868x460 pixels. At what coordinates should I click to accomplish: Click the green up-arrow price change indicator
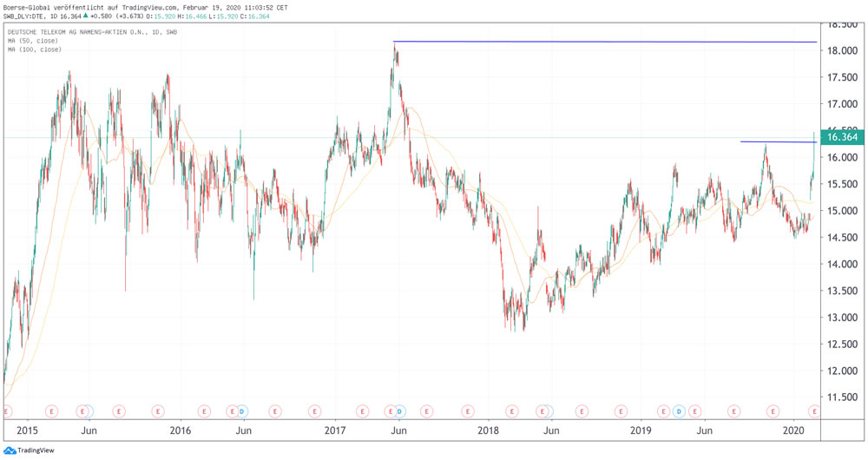85,16
